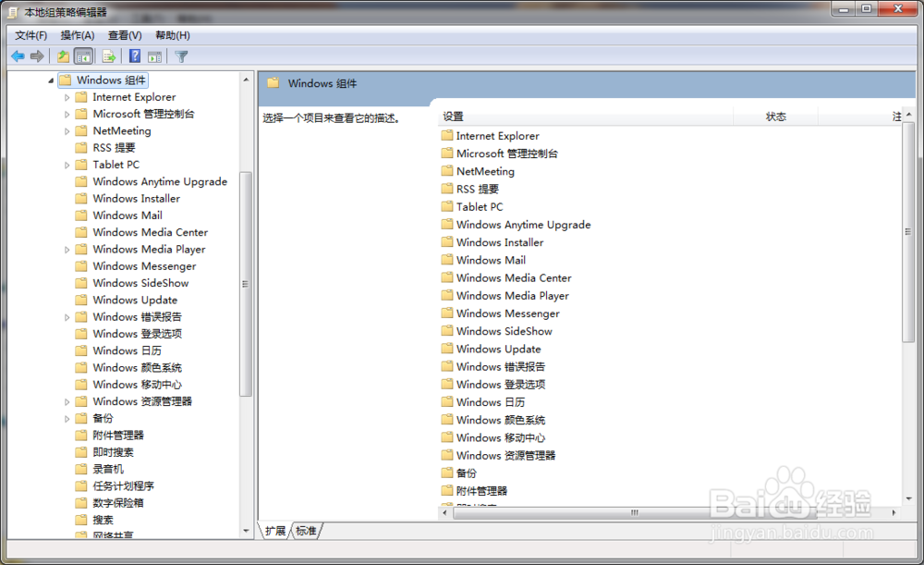The height and width of the screenshot is (565, 924).
Task: Select Windows SideShow in tree
Action: (x=140, y=283)
